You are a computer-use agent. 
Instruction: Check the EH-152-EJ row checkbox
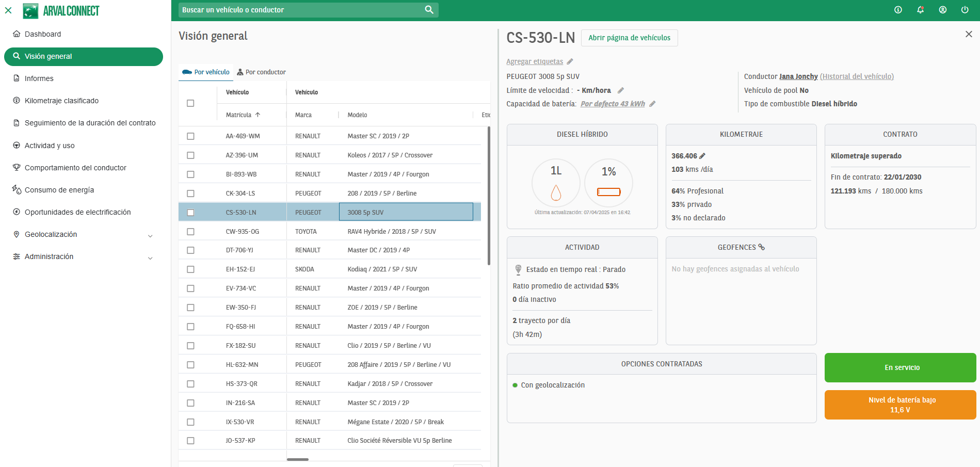tap(190, 269)
